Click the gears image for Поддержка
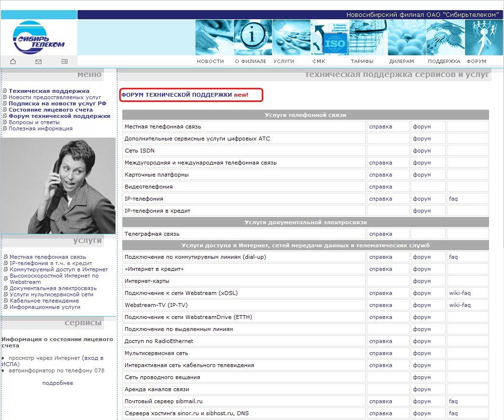This screenshot has width=504, height=420. [x=446, y=38]
